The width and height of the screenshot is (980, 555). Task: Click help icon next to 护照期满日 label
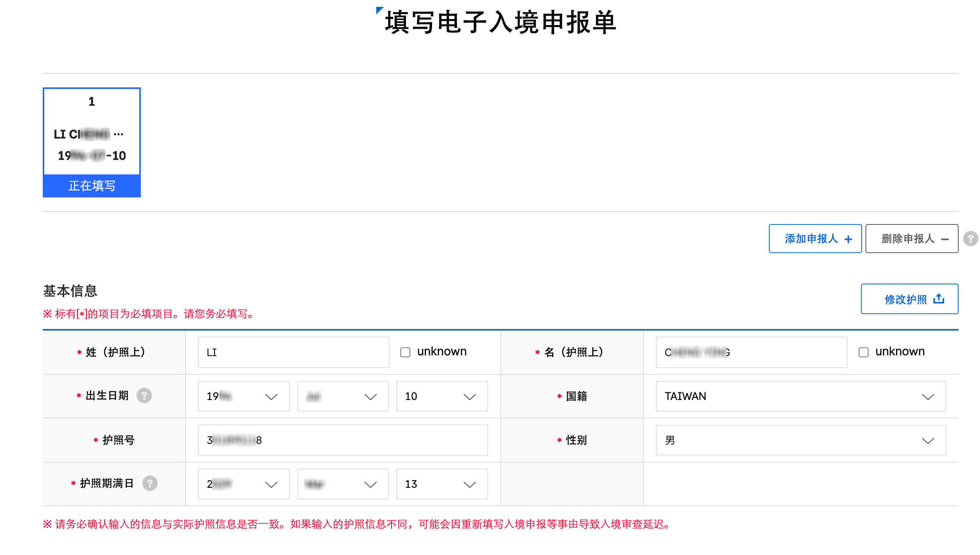tap(150, 483)
